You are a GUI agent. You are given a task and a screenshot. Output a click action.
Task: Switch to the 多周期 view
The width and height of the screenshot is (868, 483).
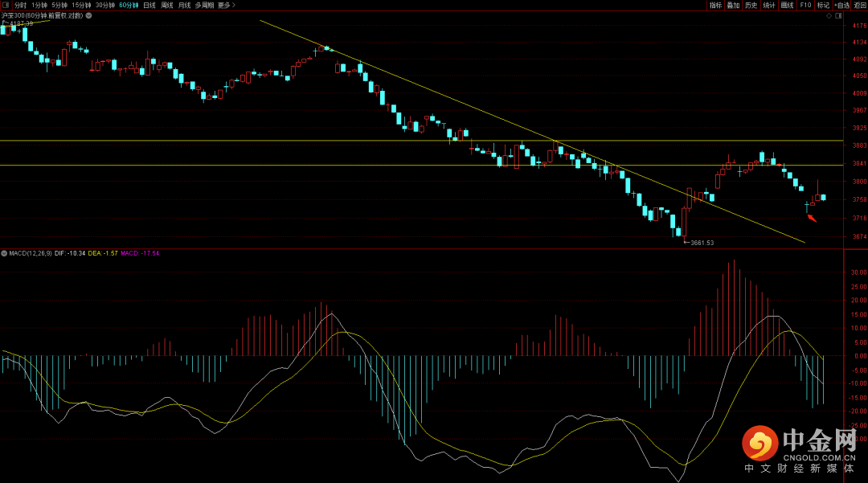click(204, 5)
